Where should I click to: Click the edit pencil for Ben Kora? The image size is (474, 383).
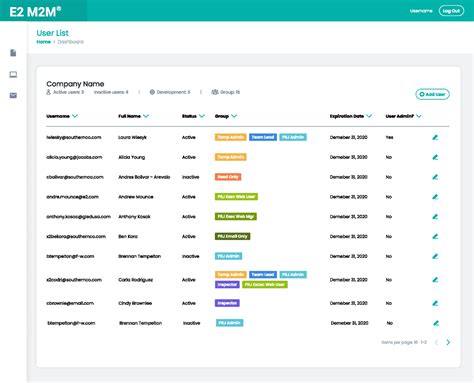click(x=435, y=236)
